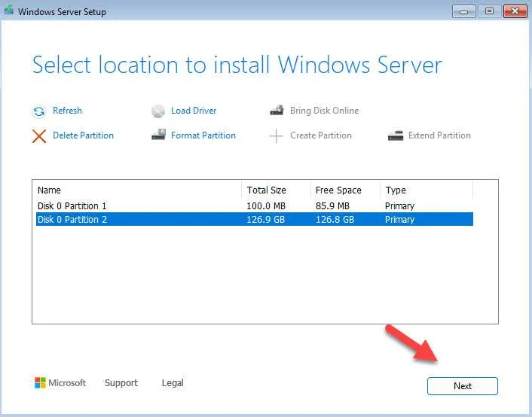Click the Bring Disk Online label
Screen dimensions: 532x417
pyautogui.click(x=324, y=111)
